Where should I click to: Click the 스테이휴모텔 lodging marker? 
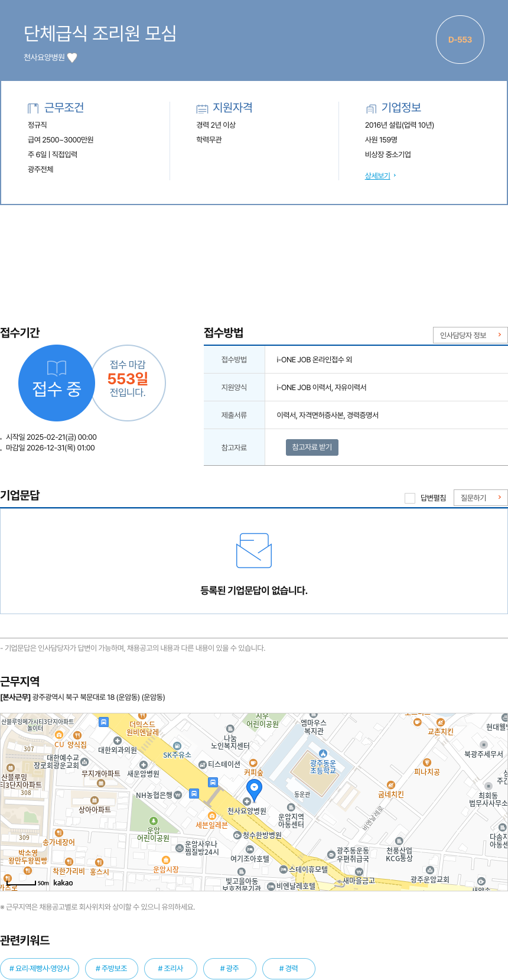pos(284,869)
